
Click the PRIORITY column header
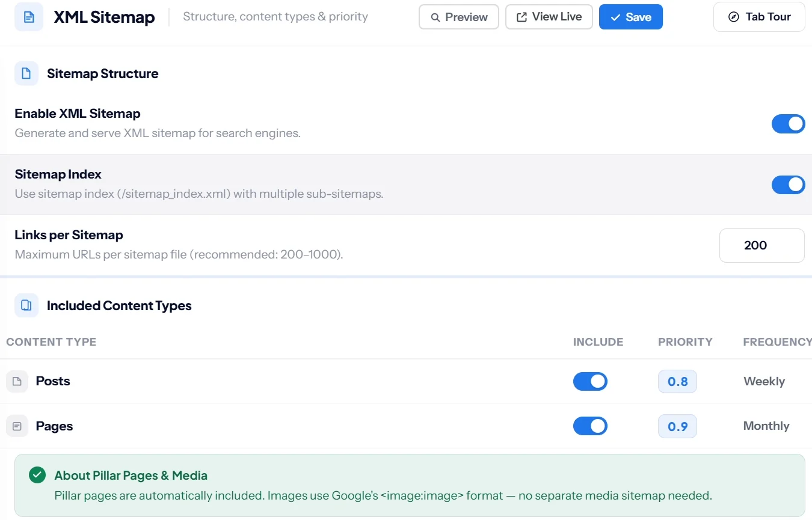(x=685, y=342)
